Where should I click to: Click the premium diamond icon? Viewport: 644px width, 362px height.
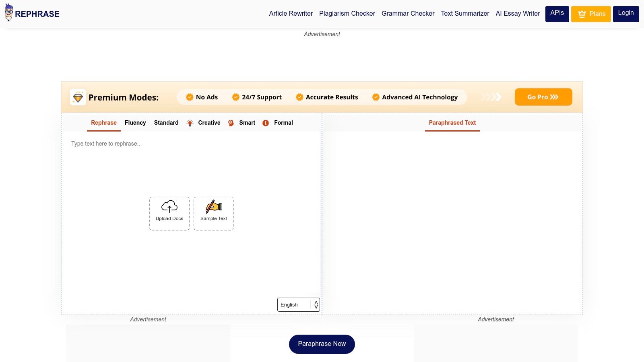78,97
